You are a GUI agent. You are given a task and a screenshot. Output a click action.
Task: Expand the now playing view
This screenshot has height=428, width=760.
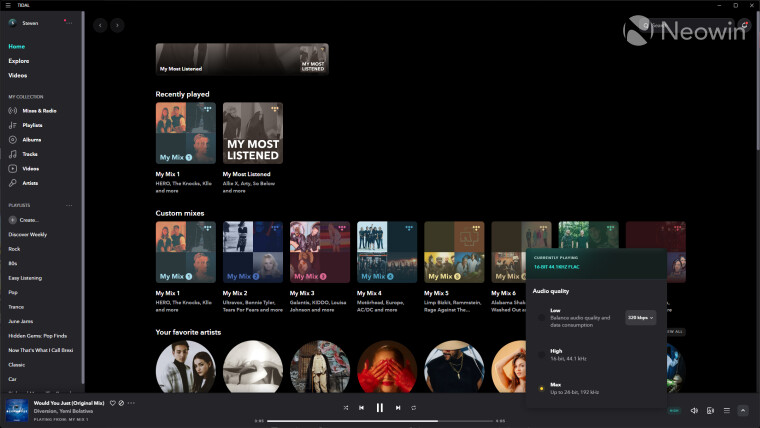click(743, 411)
